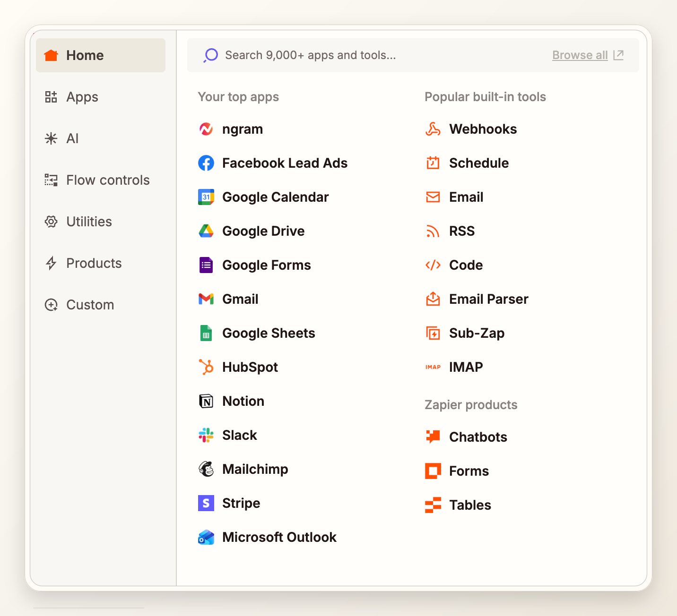This screenshot has width=677, height=616.
Task: Click the Slack logo icon
Action: 206,435
